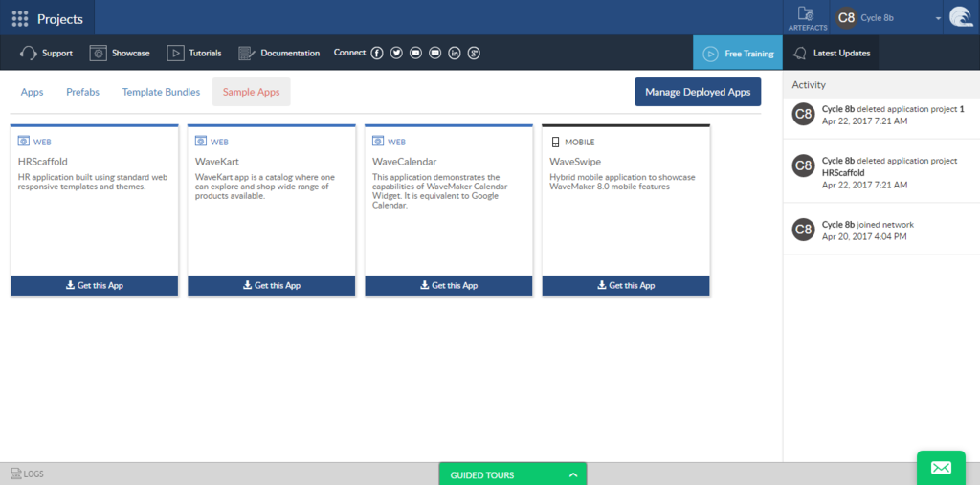Viewport: 980px width, 485px height.
Task: Click the HRScaffold card title
Action: click(x=42, y=162)
